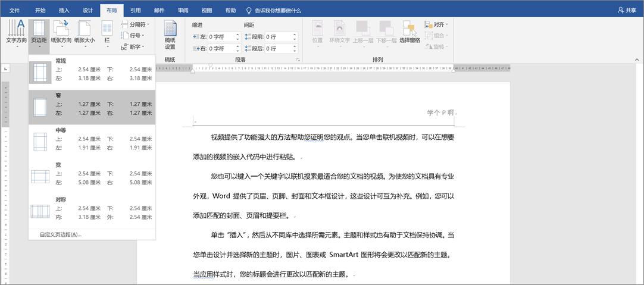Open the 文件 File tab
644x285 pixels.
click(14, 10)
